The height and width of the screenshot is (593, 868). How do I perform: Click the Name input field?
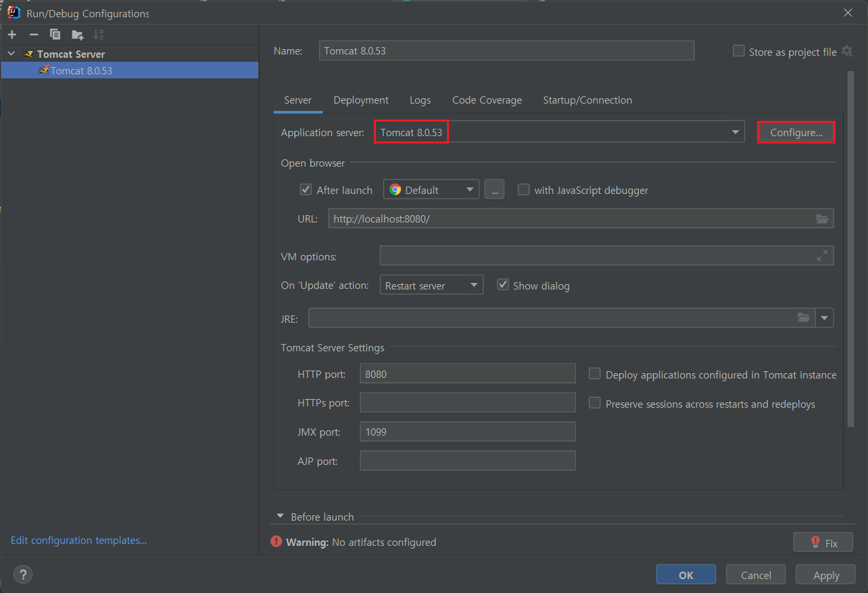point(507,51)
